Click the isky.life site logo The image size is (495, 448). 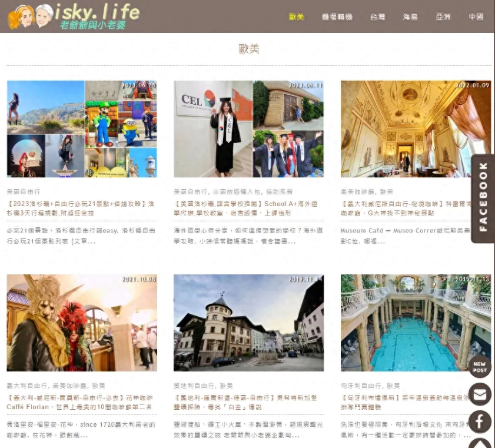coord(74,16)
